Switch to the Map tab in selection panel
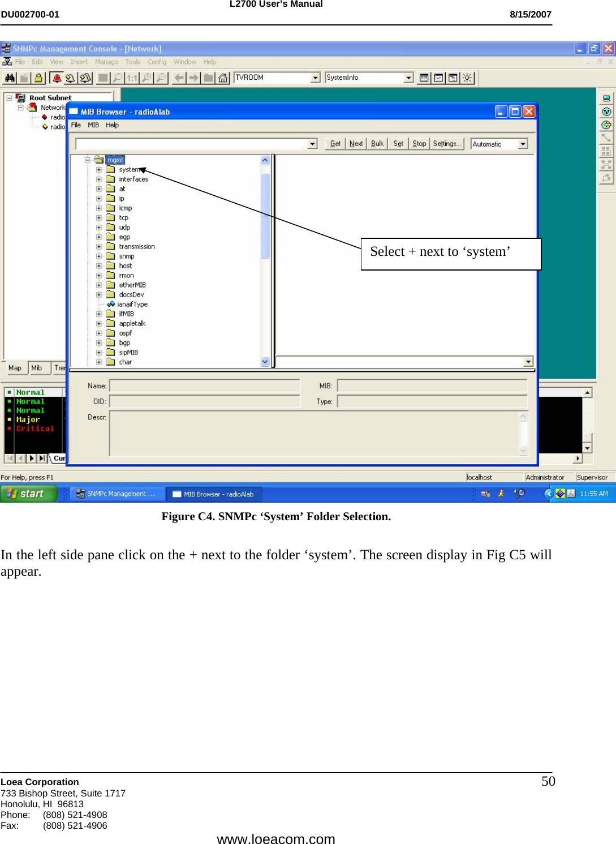This screenshot has width=616, height=844. click(x=15, y=368)
